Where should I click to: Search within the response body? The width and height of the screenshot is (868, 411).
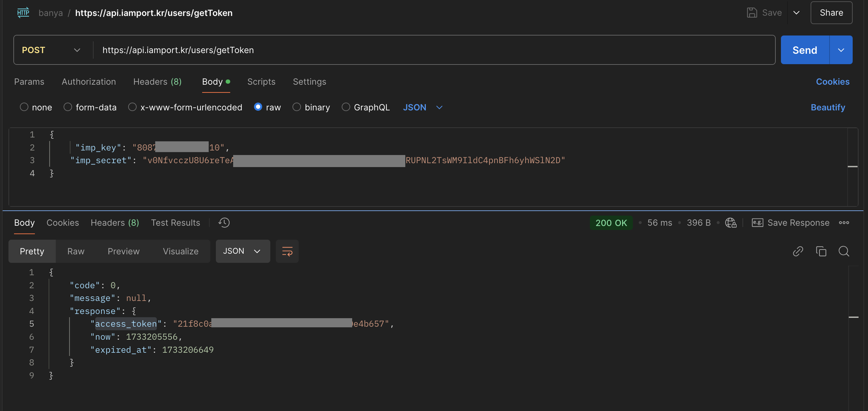point(844,251)
